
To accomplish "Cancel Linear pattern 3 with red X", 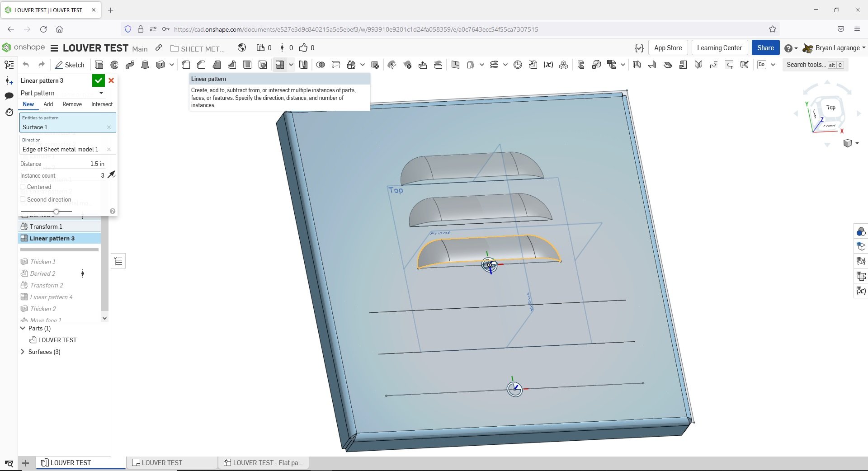I will click(x=111, y=80).
